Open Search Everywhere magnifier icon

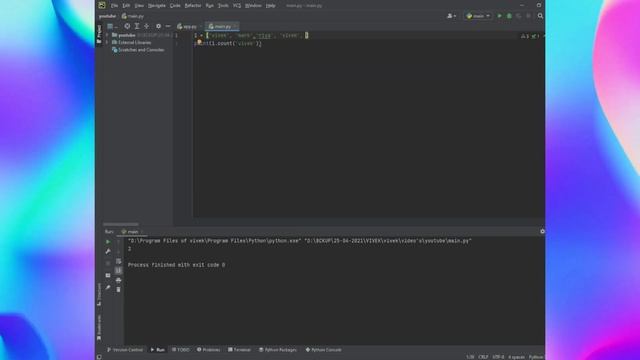(540, 16)
